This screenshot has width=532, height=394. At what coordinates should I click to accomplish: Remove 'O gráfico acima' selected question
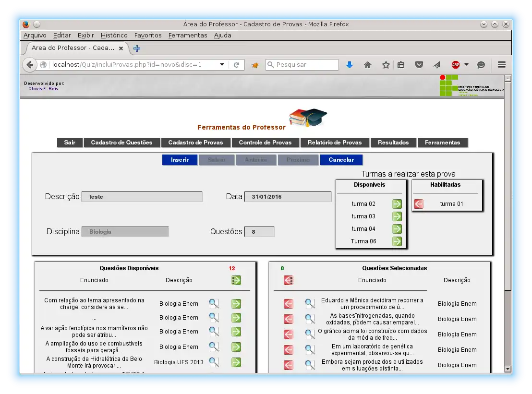pos(289,334)
